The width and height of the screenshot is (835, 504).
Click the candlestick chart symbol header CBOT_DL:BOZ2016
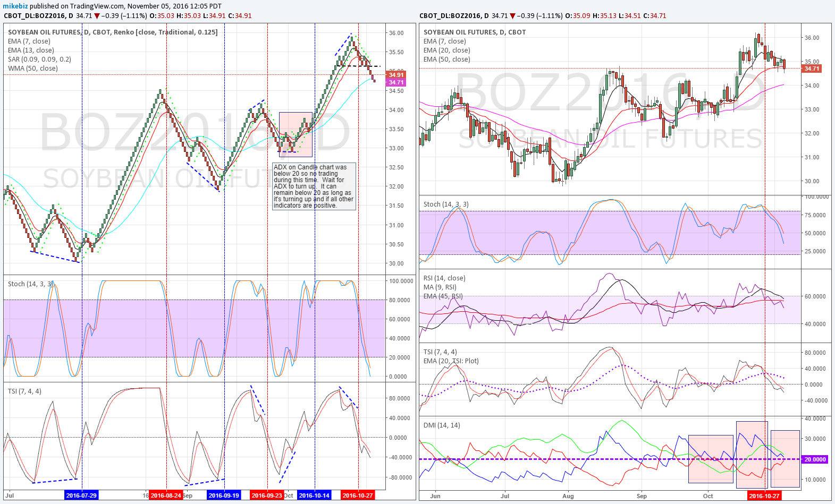coord(454,15)
